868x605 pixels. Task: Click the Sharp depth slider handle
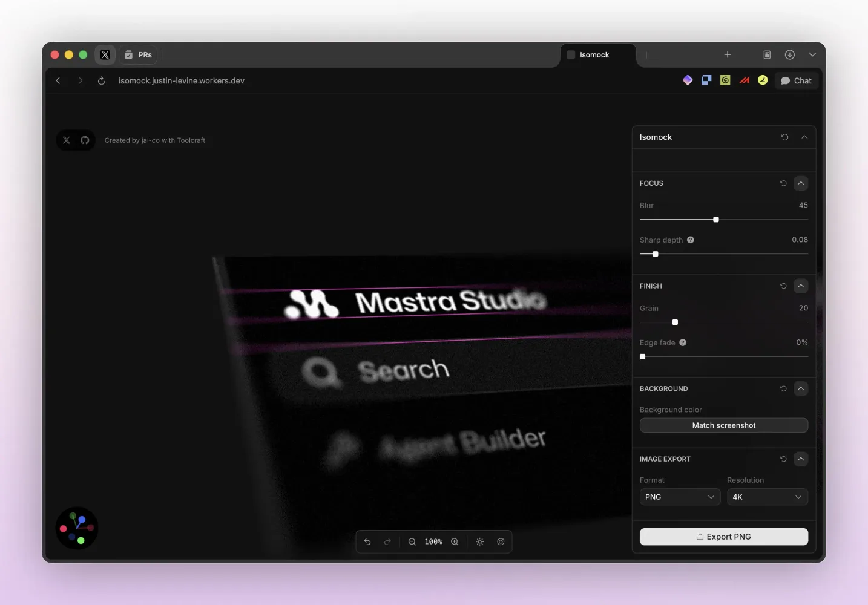[x=656, y=254]
